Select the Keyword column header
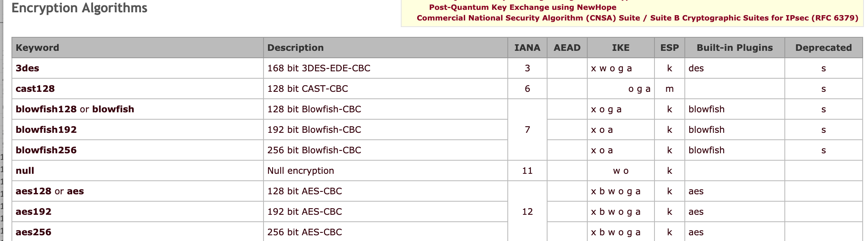 tap(37, 48)
